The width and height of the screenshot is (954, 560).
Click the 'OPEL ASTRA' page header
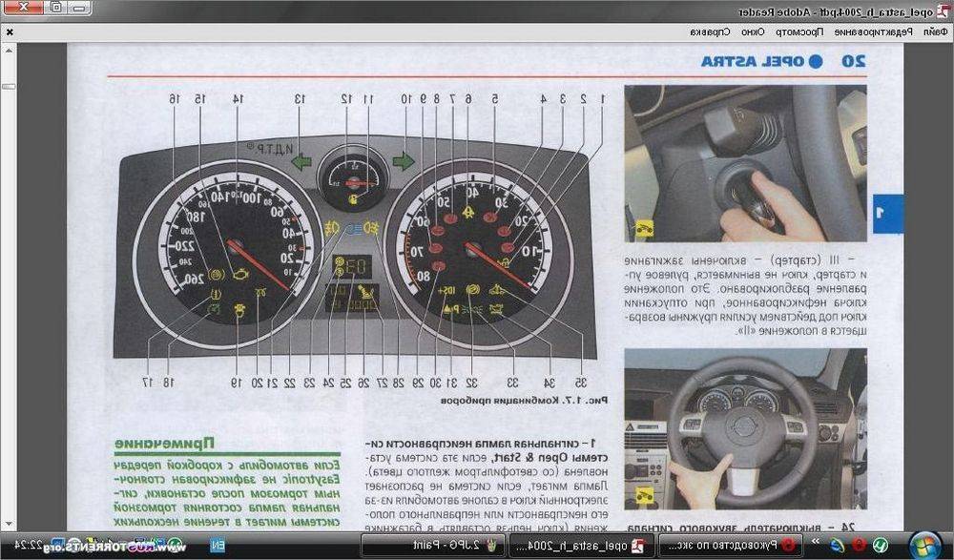[x=753, y=61]
